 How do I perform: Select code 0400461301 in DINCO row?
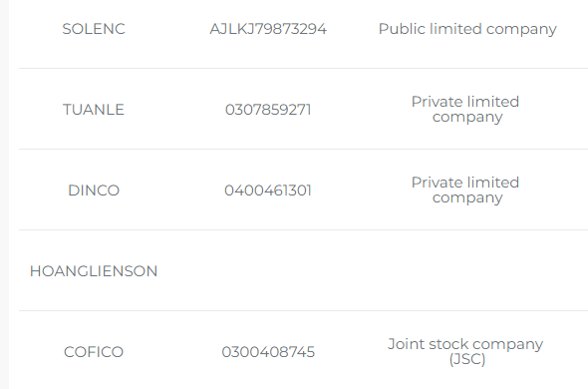268,191
